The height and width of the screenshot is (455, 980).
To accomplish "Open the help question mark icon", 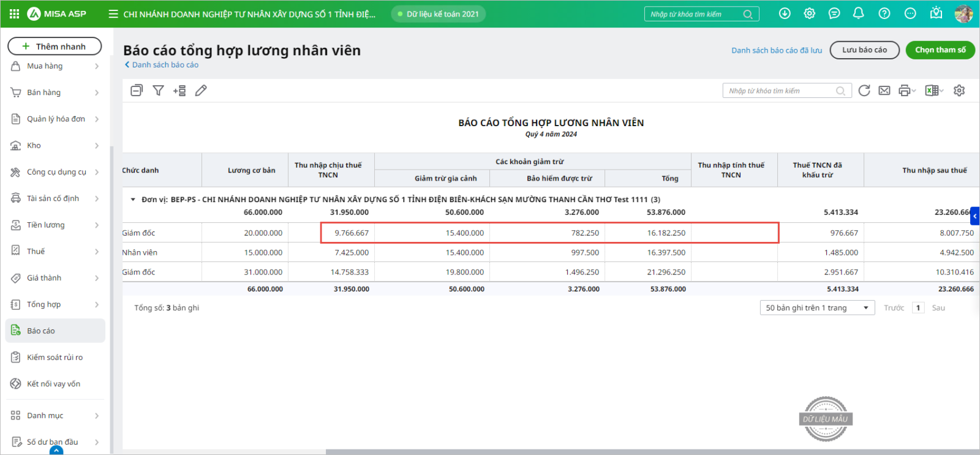I will [x=884, y=13].
